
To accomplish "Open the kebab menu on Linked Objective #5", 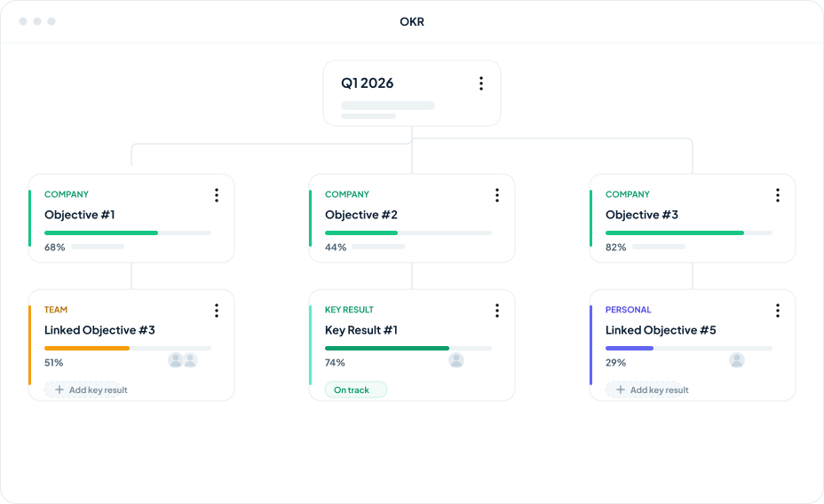I will [x=778, y=311].
